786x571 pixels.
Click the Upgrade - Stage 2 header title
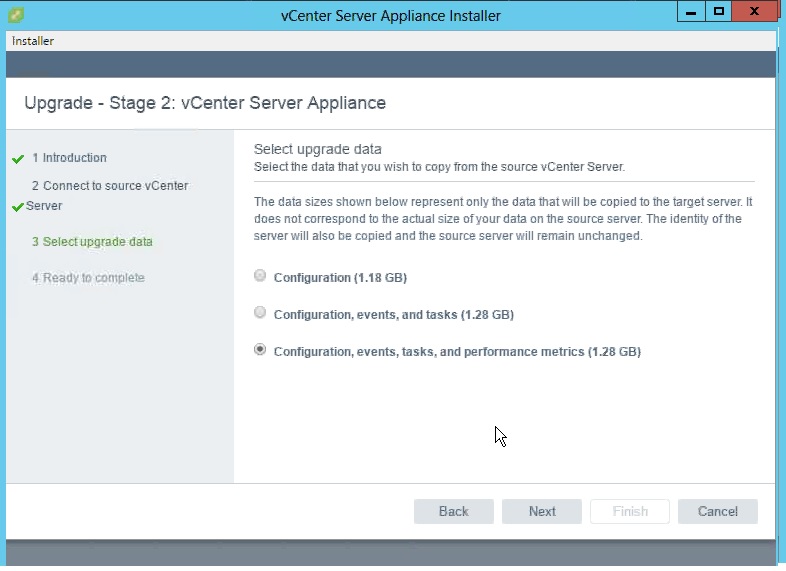[x=205, y=103]
